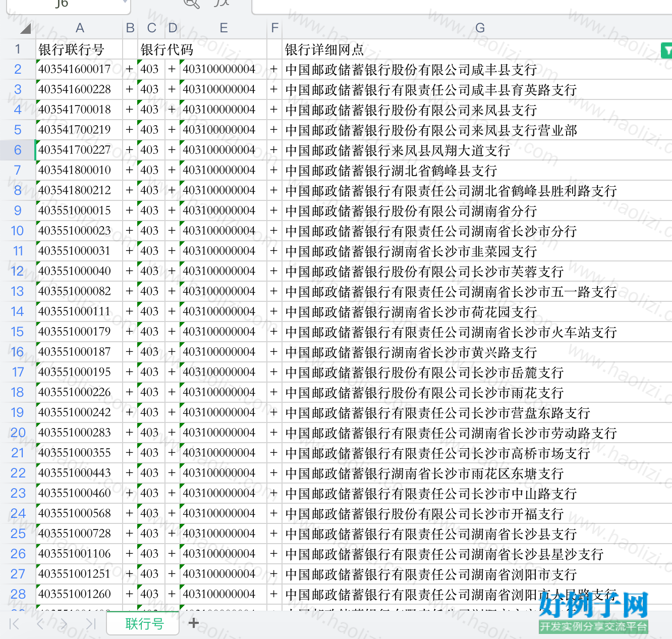Click 中国邮政储蓄银行股份有限公司湖南省分行 cell

(x=477, y=210)
